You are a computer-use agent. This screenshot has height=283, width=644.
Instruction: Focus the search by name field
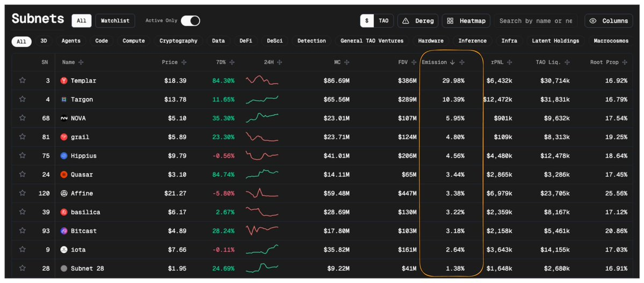(535, 21)
